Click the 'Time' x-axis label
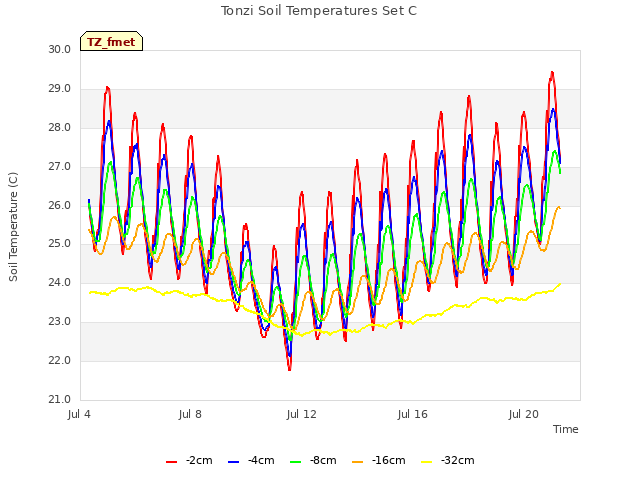Viewport: 640px width, 480px height. pos(566,429)
